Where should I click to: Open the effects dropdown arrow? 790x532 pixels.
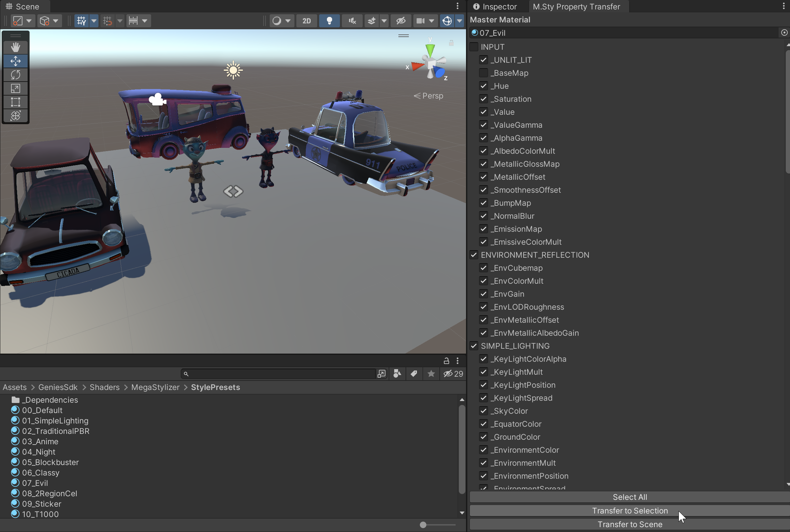(384, 21)
